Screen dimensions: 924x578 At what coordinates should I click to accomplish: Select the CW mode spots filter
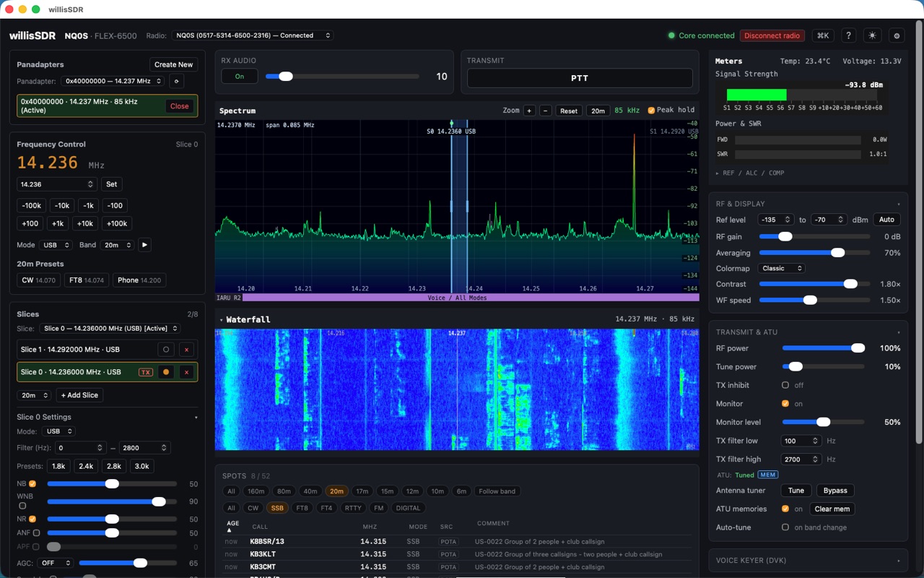pos(253,508)
